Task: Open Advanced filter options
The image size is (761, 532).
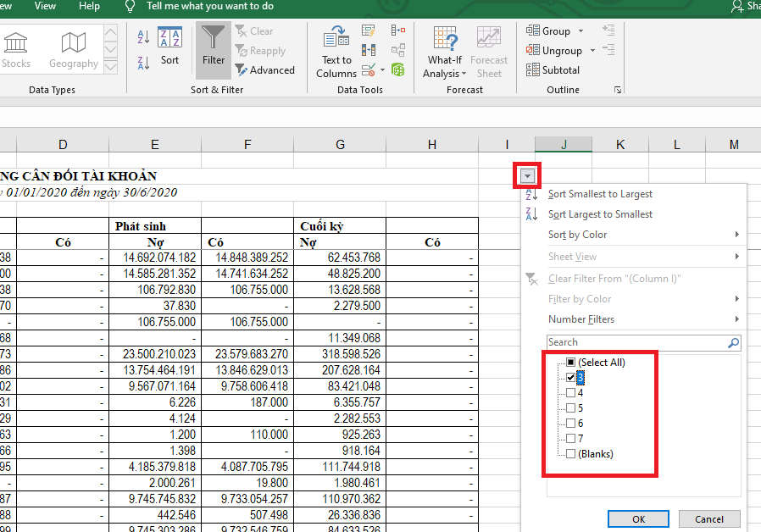Action: click(x=264, y=70)
